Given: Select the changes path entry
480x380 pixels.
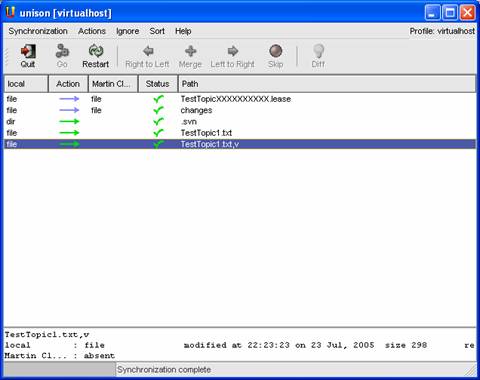Looking at the screenshot, I should click(x=196, y=110).
